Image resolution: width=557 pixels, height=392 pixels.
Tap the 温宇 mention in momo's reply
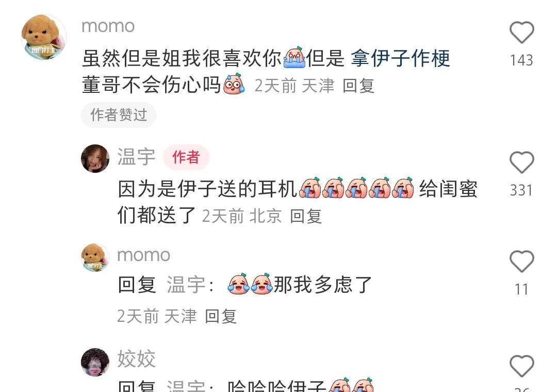[186, 285]
